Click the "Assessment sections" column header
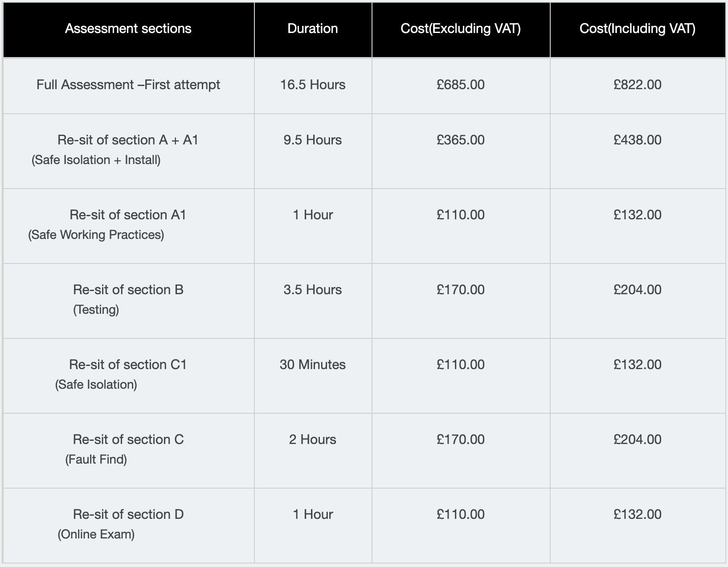 click(x=128, y=29)
